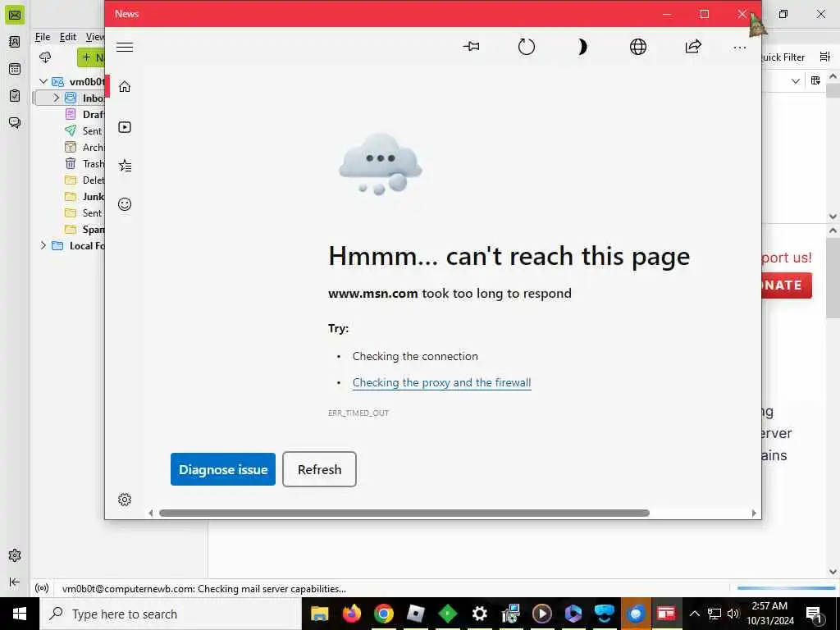Open Chat in Thunderbird spaces bar
Image resolution: width=840 pixels, height=630 pixels.
[x=15, y=123]
